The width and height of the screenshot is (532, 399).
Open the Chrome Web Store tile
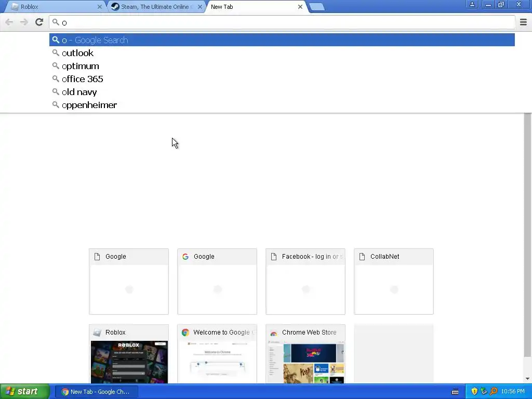[x=305, y=354]
